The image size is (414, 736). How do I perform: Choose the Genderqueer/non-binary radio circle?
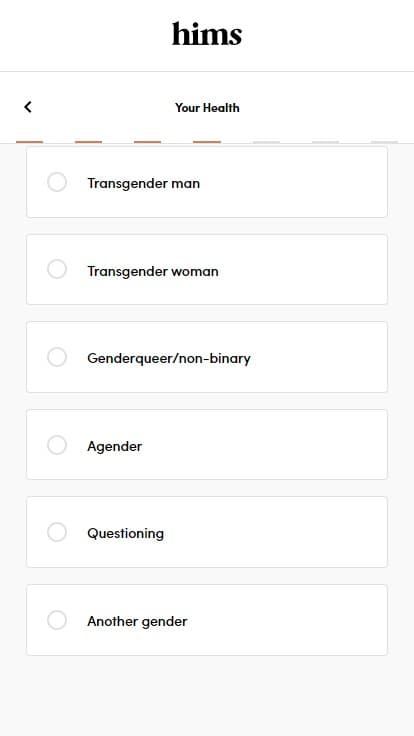pos(57,357)
